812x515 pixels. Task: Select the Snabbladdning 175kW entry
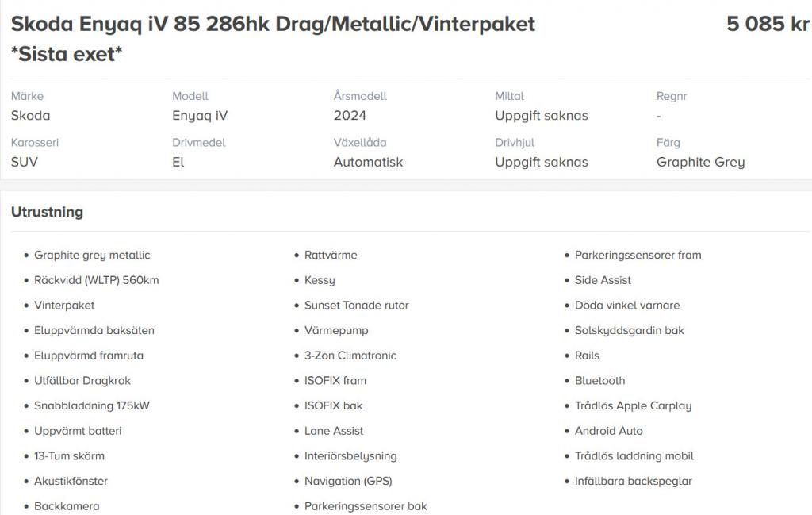pyautogui.click(x=92, y=405)
